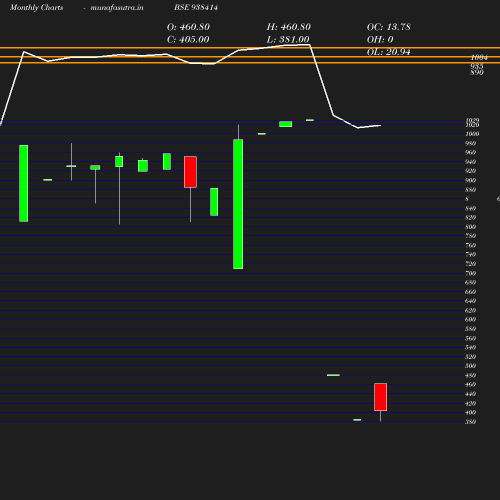The image size is (500, 500).
Task: Select the close value "C: 405.00"
Action: (x=188, y=40)
